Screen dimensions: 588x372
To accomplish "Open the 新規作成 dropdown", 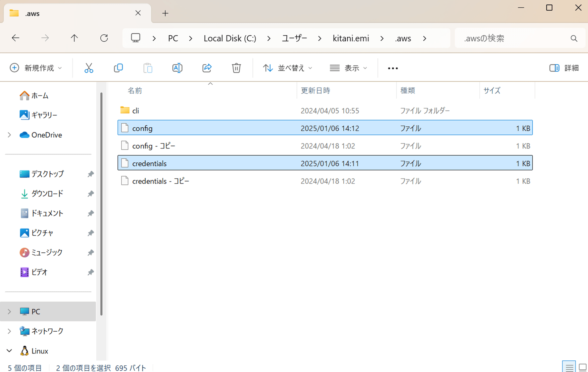I will [36, 68].
